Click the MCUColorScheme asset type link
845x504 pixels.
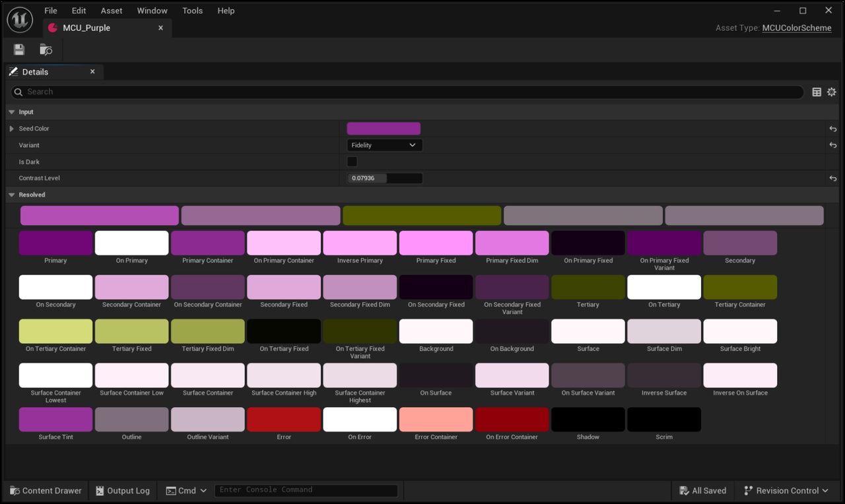[x=797, y=28]
